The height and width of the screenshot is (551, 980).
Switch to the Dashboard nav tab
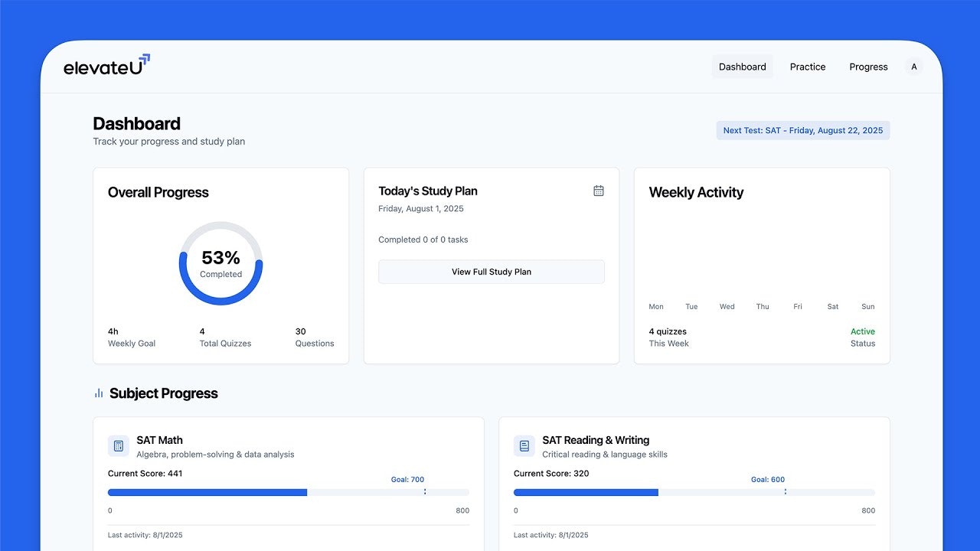tap(743, 67)
